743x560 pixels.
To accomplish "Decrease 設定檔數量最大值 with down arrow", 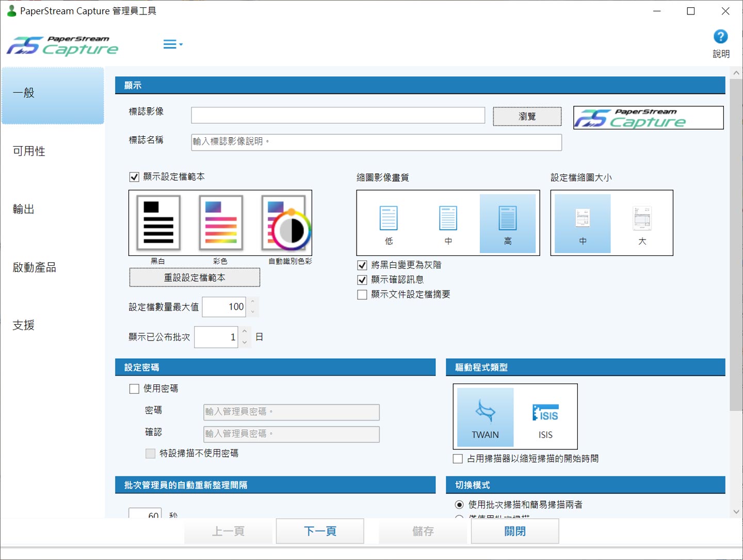I will coord(252,312).
